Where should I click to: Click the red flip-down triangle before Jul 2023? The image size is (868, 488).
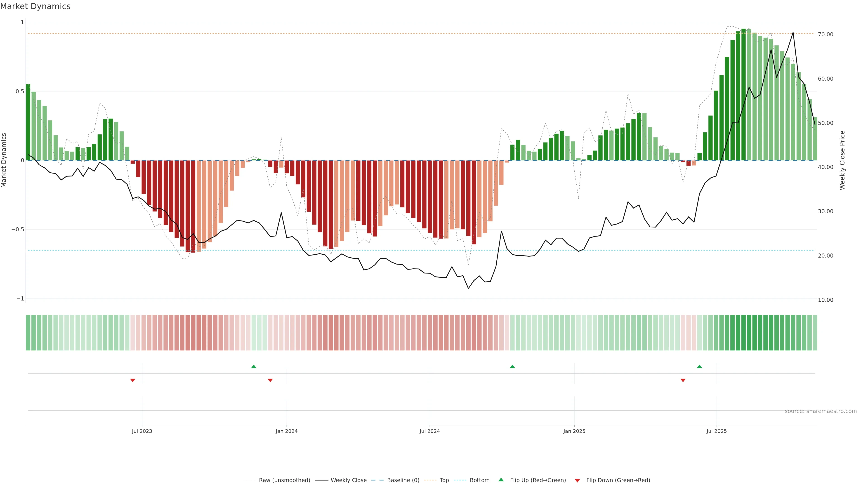[x=133, y=380]
